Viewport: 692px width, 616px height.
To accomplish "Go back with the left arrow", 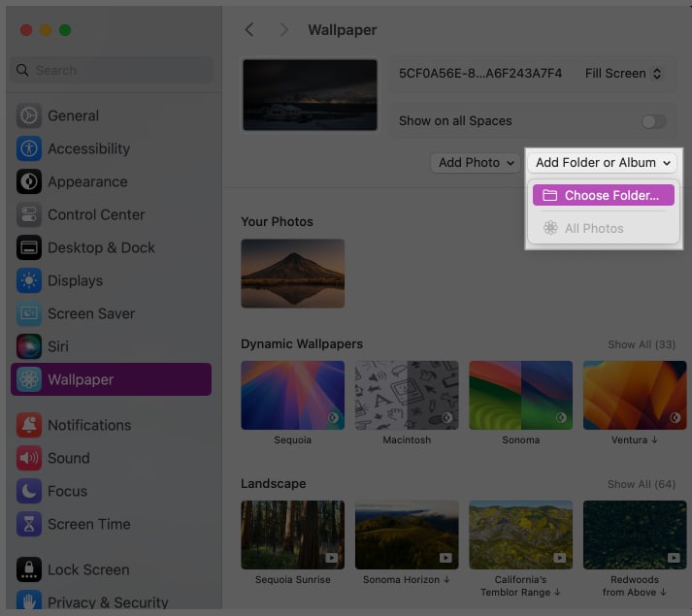I will coord(249,30).
